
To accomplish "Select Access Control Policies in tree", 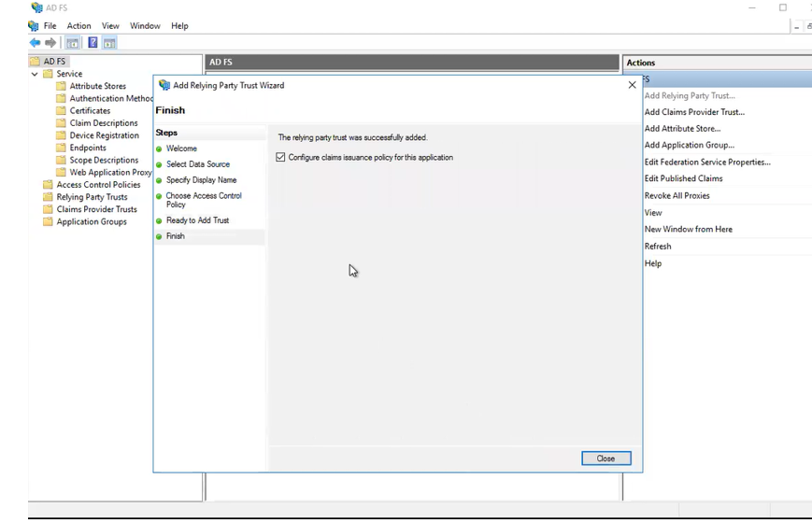I will (98, 185).
